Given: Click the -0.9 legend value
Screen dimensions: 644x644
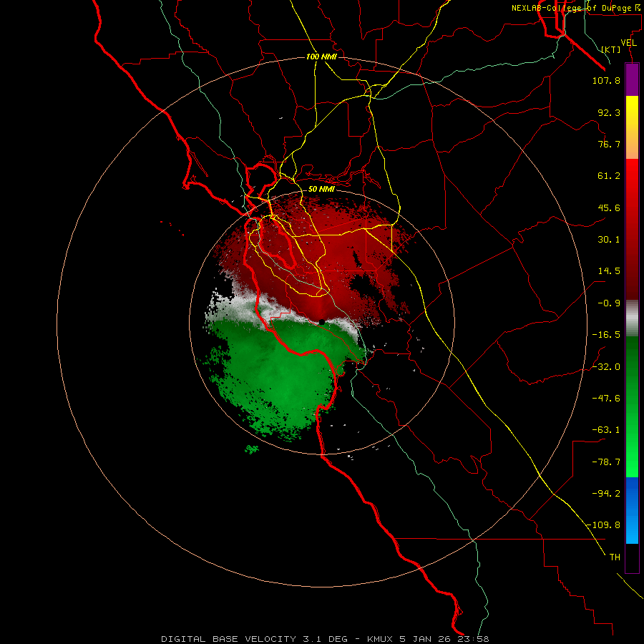Looking at the screenshot, I should [609, 303].
